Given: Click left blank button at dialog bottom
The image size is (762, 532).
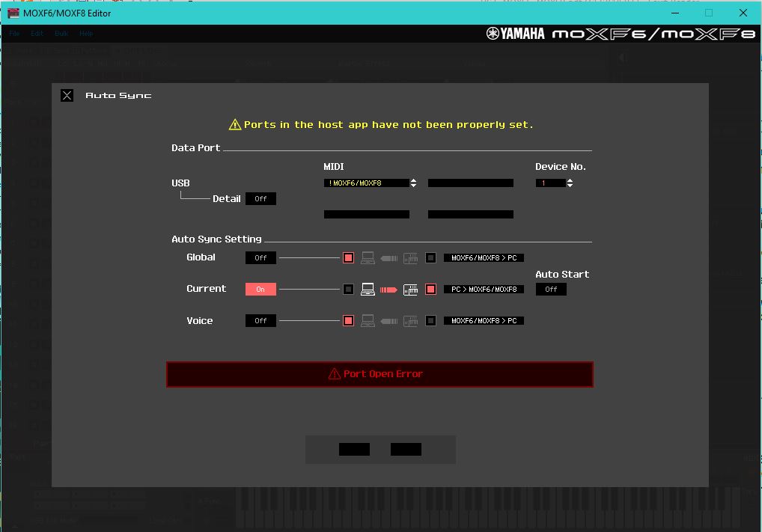Looking at the screenshot, I should coord(354,449).
